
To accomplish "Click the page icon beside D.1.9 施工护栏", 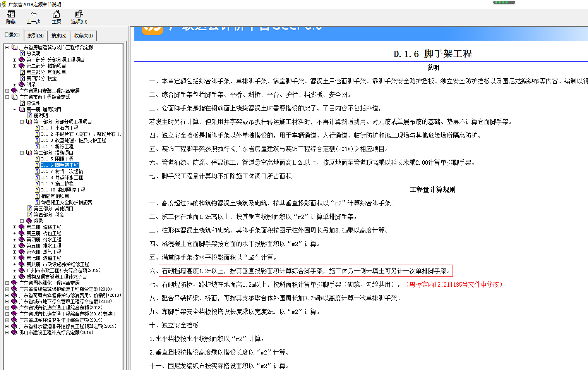I will pos(37,184).
